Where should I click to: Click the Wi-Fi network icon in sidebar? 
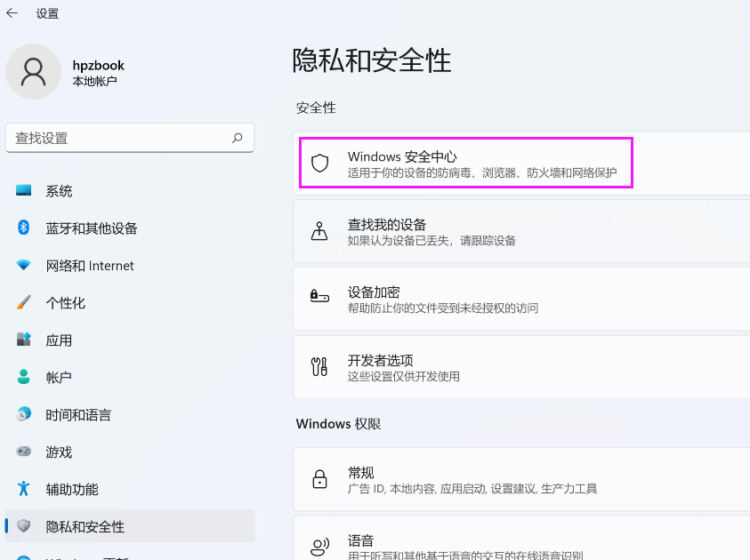pos(23,265)
